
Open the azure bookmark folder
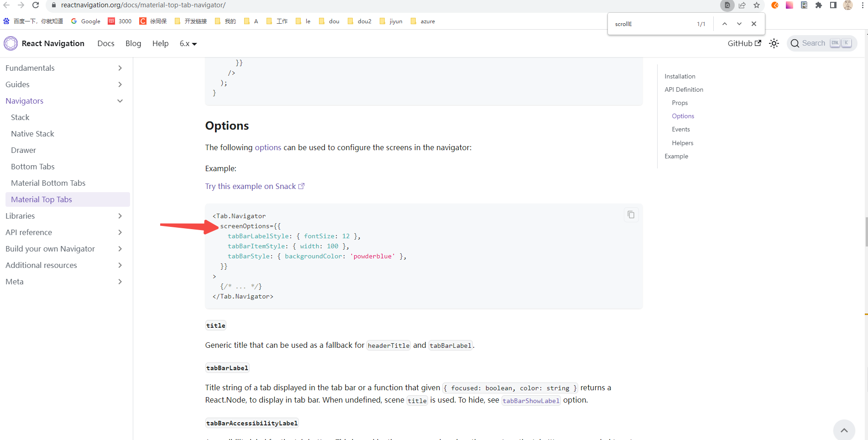click(x=423, y=21)
